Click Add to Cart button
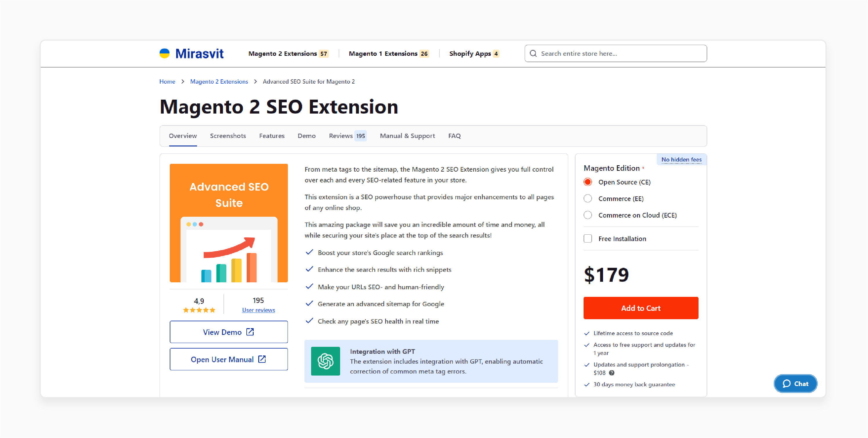The image size is (868, 438). click(x=641, y=308)
